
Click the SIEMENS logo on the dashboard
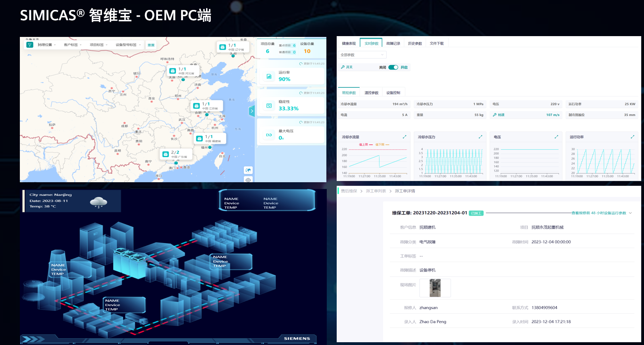pyautogui.click(x=297, y=339)
